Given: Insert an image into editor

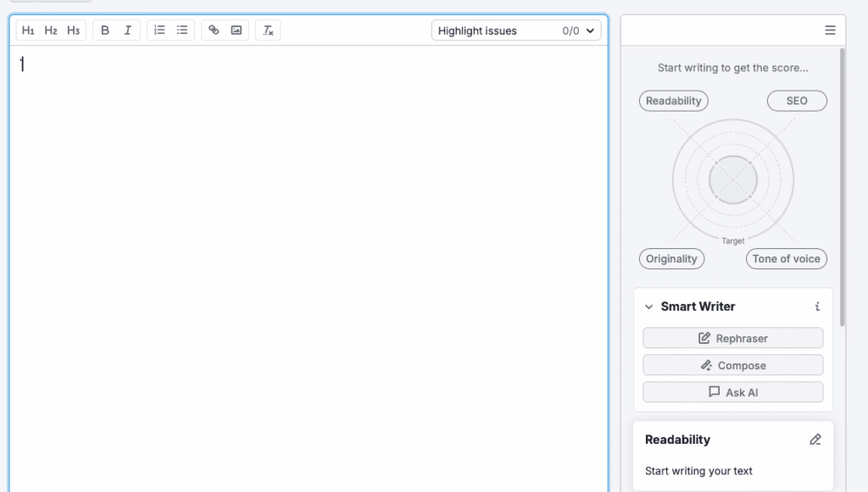Looking at the screenshot, I should pos(236,30).
